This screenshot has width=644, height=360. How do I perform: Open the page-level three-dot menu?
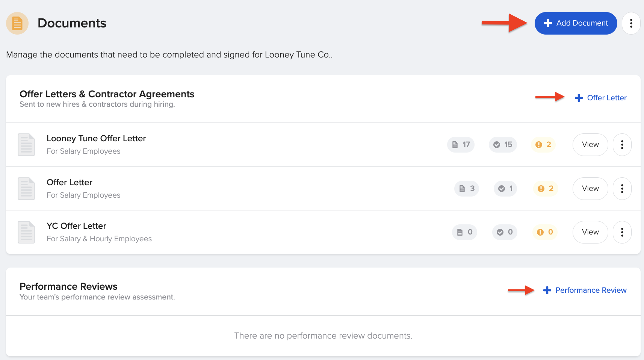pyautogui.click(x=632, y=23)
